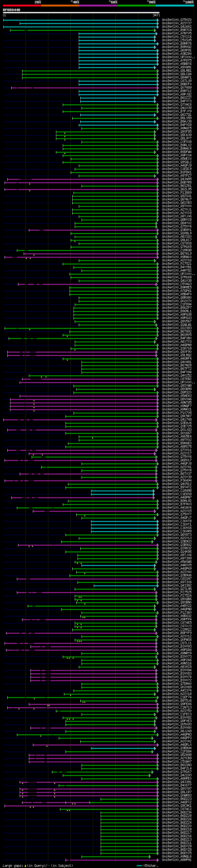Image resolution: width=197 pixels, height=868 pixels.
Task: Click the UniRef100_Q7M1K7 label
Action: click(176, 772)
